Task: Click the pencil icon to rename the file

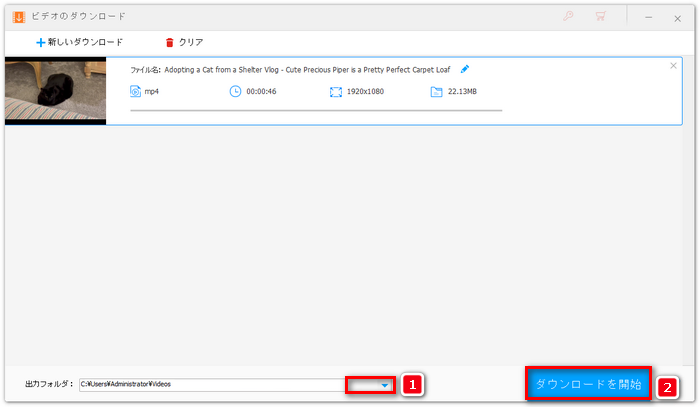Action: coord(464,69)
